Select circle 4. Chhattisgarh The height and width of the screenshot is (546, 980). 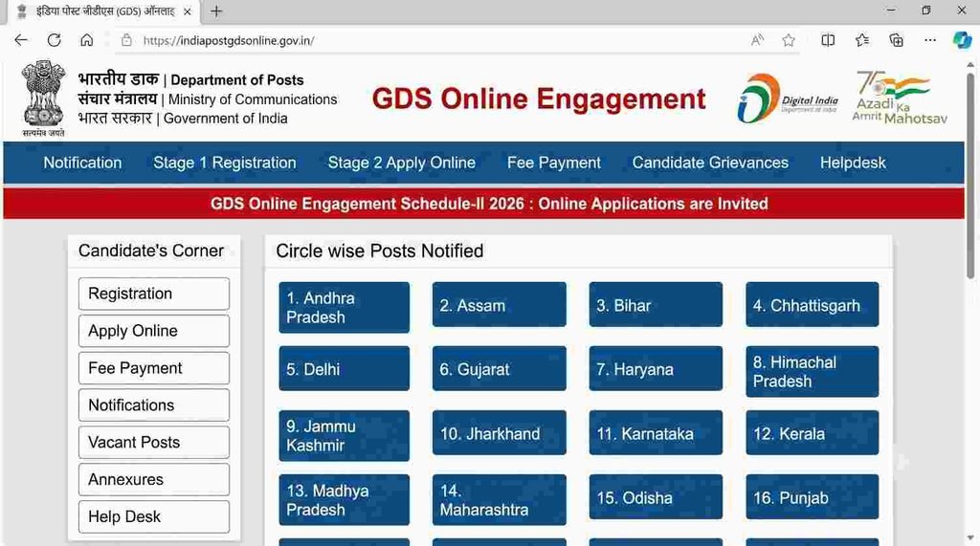tap(812, 305)
